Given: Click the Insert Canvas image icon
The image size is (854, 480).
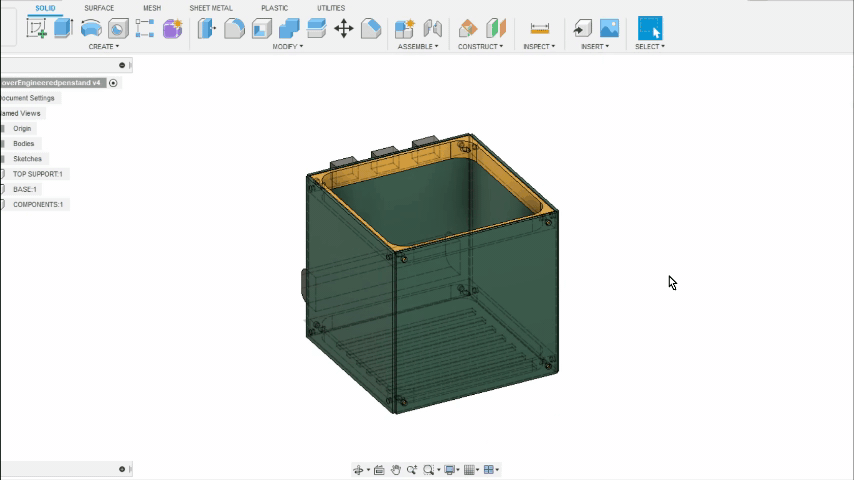Looking at the screenshot, I should tap(609, 28).
